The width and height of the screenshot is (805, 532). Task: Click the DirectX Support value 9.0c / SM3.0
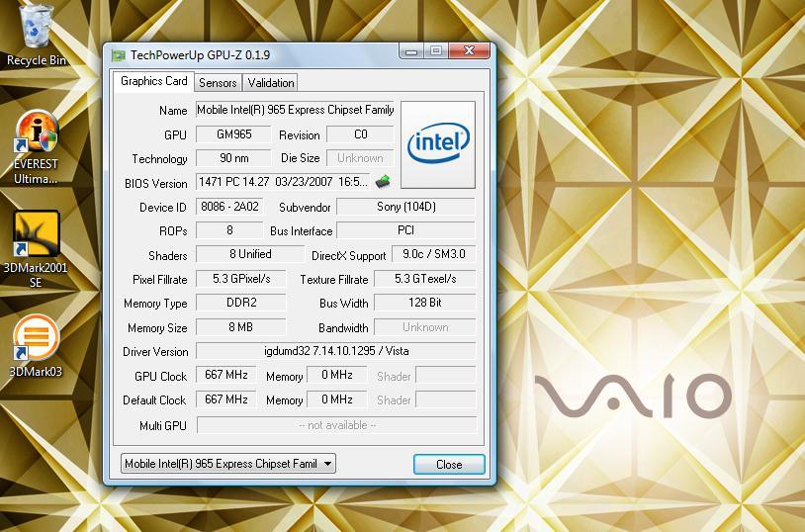(x=434, y=254)
